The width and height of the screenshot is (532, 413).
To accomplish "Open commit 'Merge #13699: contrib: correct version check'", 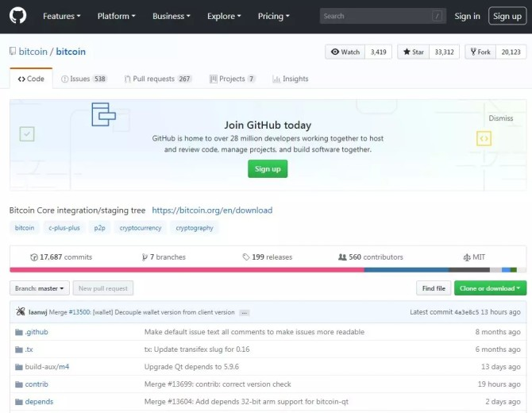I will point(218,384).
